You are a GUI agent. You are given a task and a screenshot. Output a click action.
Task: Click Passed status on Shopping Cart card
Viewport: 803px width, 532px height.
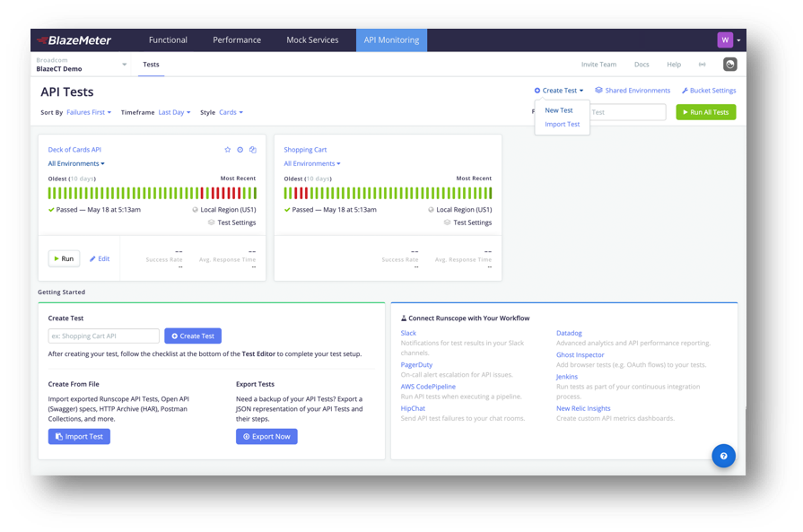coord(330,209)
